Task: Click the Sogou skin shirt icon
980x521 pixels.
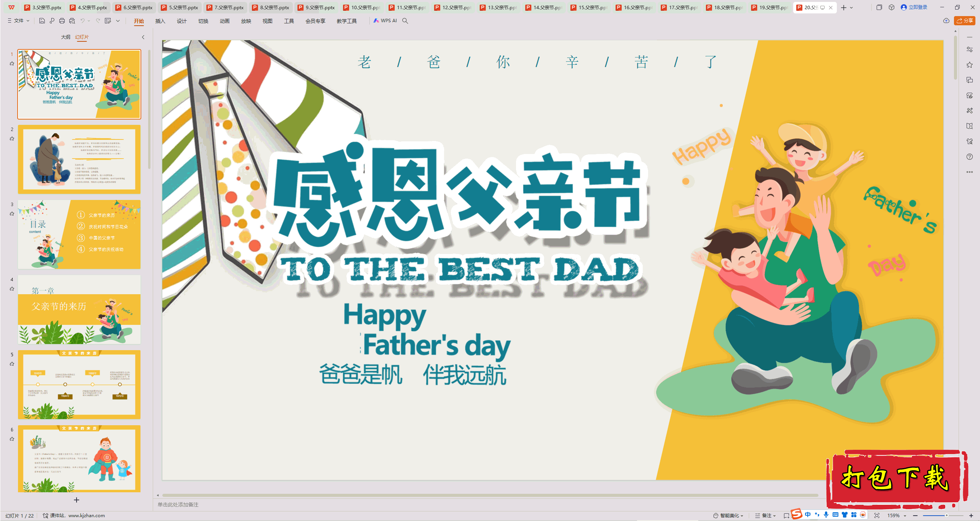Action: [x=844, y=515]
